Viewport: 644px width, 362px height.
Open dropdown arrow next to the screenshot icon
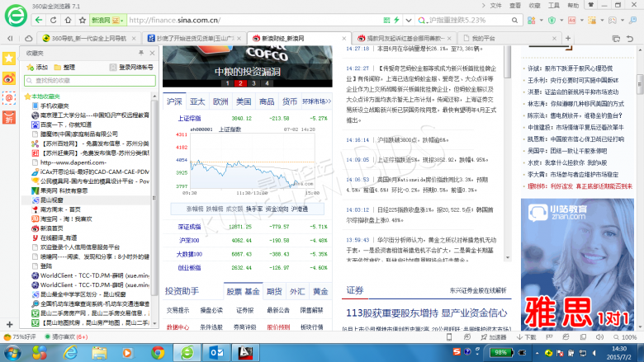click(602, 20)
